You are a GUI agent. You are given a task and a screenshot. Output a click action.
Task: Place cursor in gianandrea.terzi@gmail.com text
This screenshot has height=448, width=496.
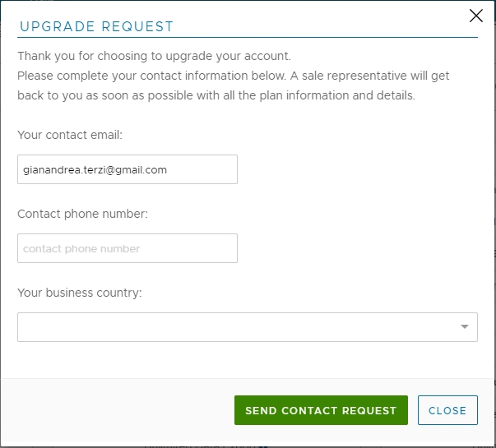coord(95,170)
